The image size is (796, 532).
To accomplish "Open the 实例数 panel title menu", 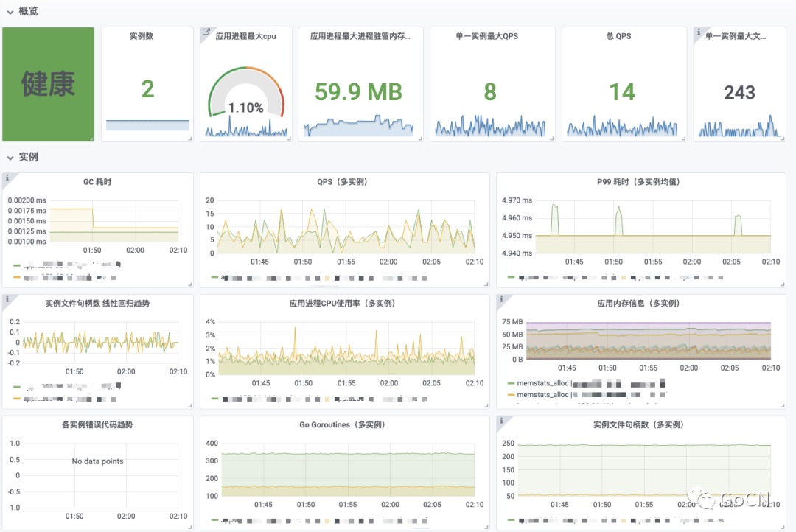I will tap(141, 36).
